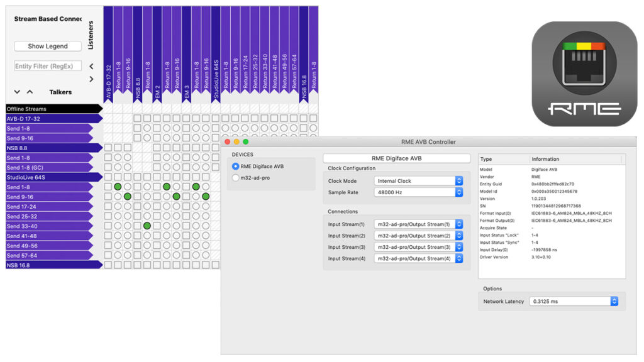Click the RME AVB Controller app icon
This screenshot has height=362, width=644.
click(584, 74)
